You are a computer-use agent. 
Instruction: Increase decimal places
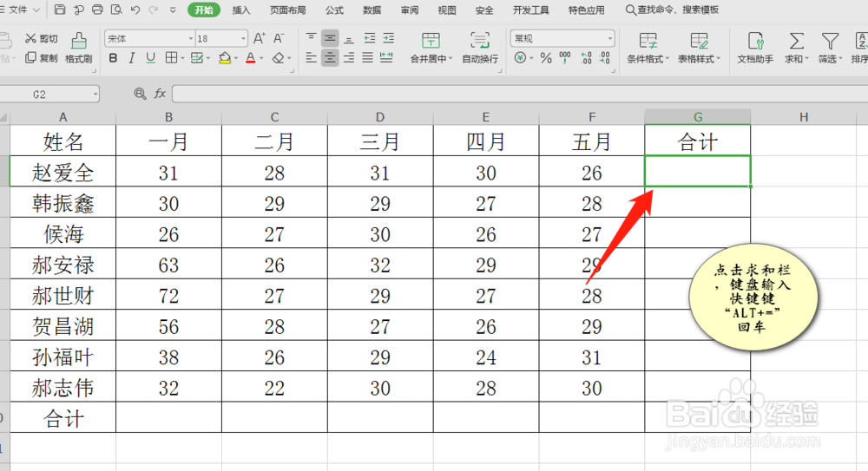(x=586, y=57)
